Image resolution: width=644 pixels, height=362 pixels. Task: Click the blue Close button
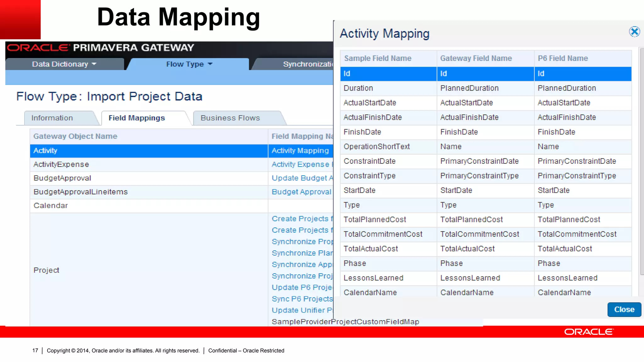click(624, 310)
